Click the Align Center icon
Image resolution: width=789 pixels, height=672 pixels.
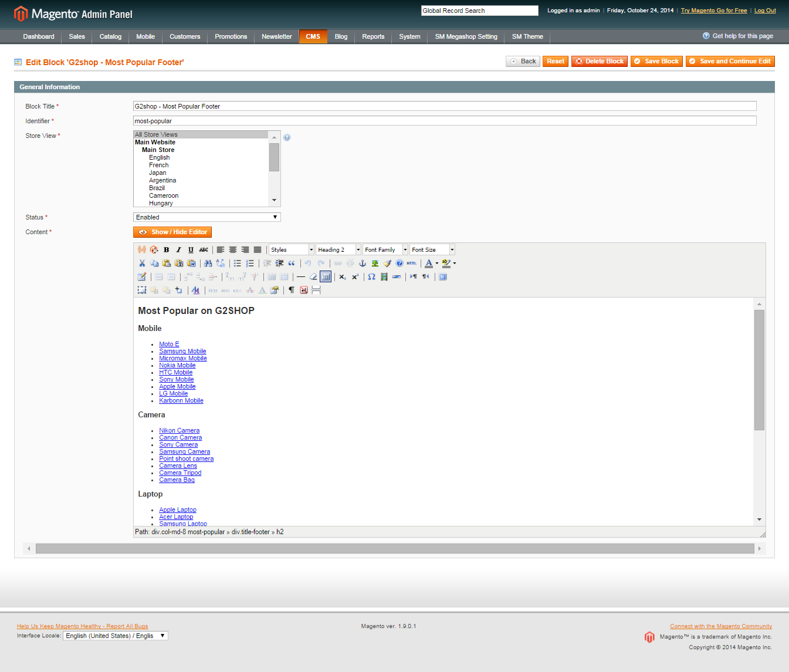(x=233, y=249)
